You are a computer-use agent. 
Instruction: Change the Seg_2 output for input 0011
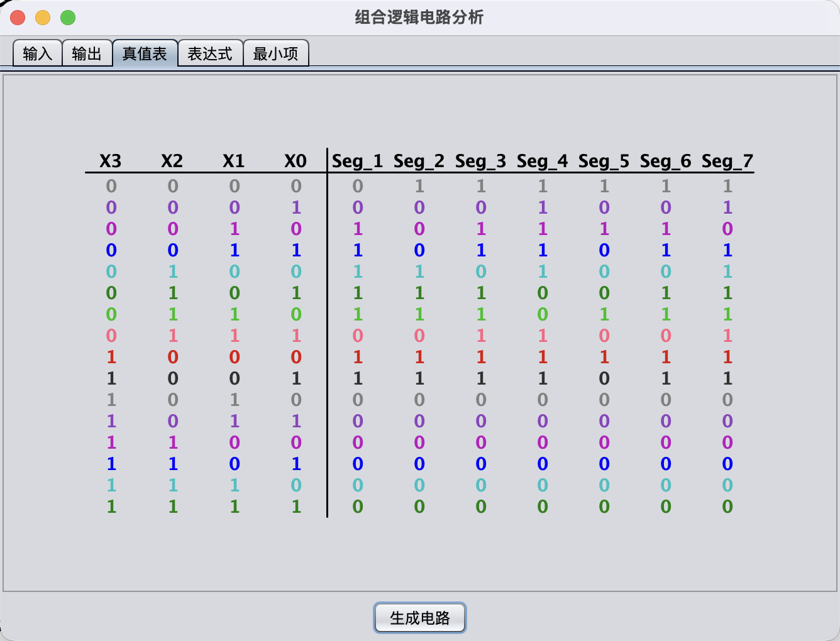point(419,250)
